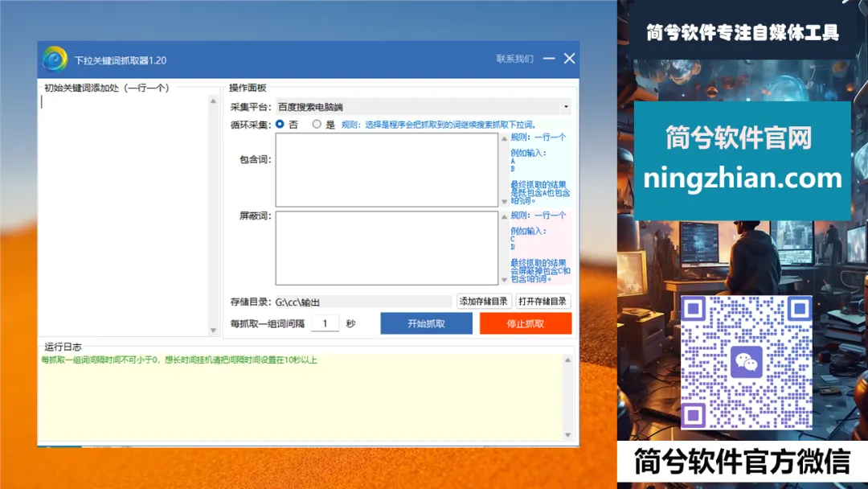Click the 规则: 一行一个 text beside 包含词

pyautogui.click(x=538, y=137)
